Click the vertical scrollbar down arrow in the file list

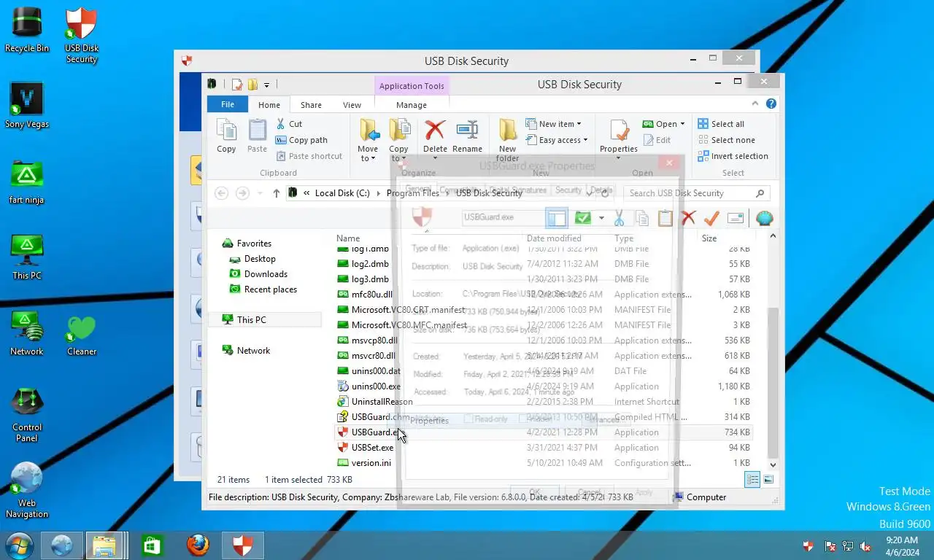773,464
